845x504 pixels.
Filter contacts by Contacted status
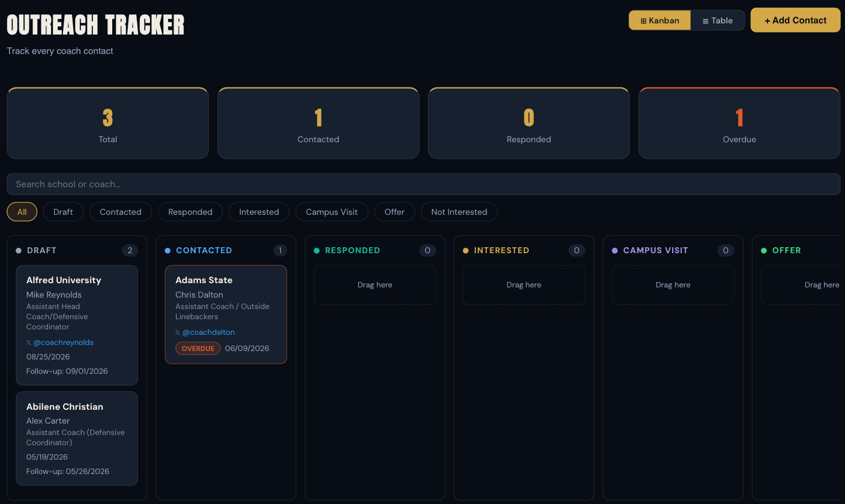click(x=121, y=212)
